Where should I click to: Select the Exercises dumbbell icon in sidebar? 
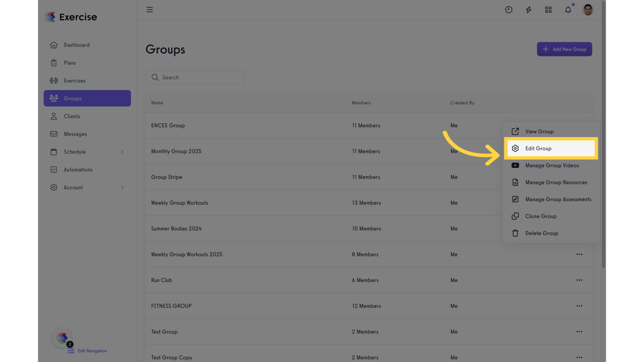pos(54,80)
